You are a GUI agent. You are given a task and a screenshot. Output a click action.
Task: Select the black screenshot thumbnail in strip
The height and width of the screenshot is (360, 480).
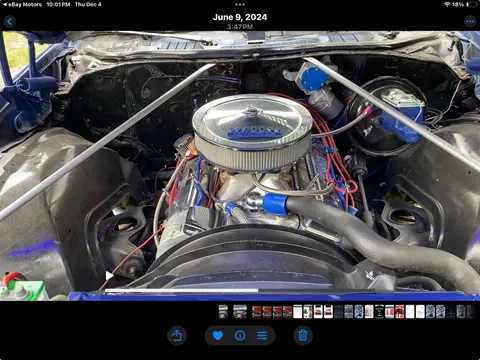pyautogui.click(x=379, y=312)
